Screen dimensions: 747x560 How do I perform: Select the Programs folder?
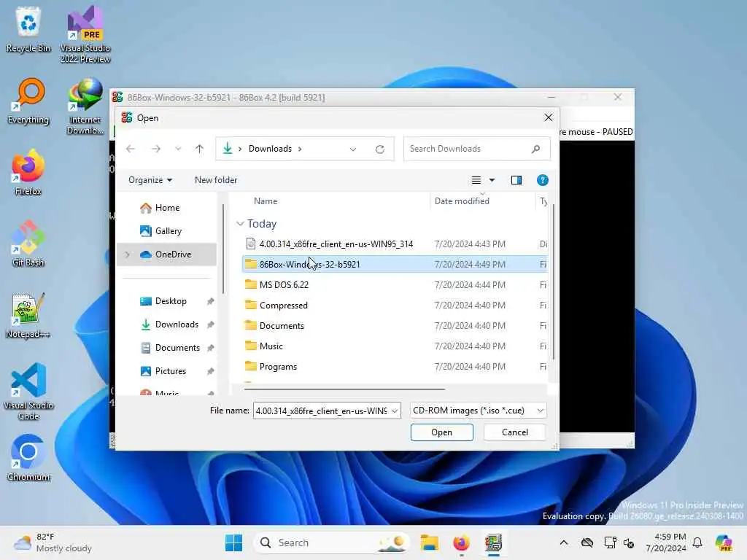[x=395, y=367]
